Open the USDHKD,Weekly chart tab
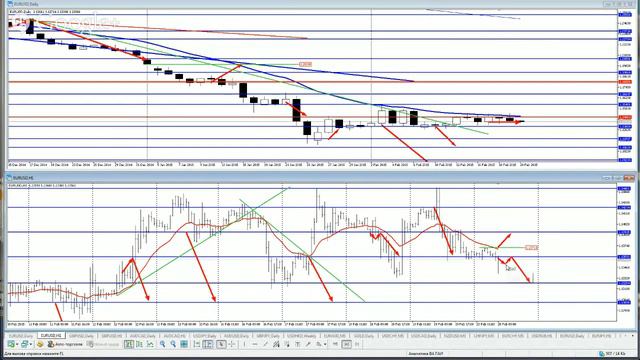The image size is (640, 360). tap(301, 336)
